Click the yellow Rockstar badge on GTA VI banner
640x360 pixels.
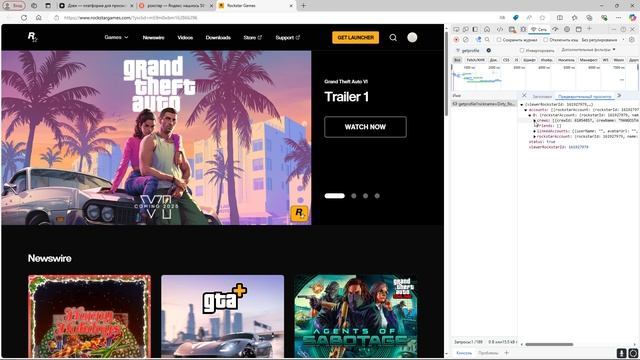coord(299,213)
